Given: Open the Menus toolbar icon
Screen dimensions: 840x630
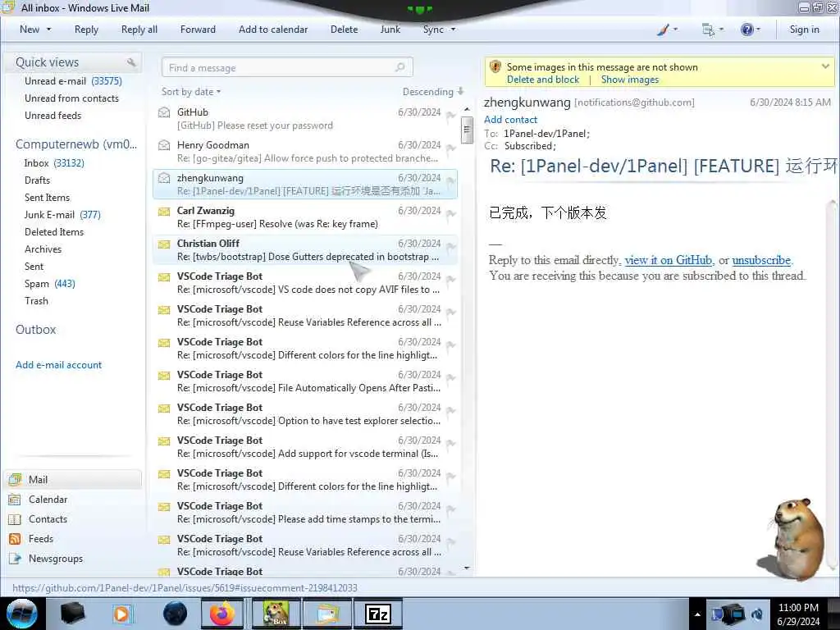Looking at the screenshot, I should click(708, 30).
